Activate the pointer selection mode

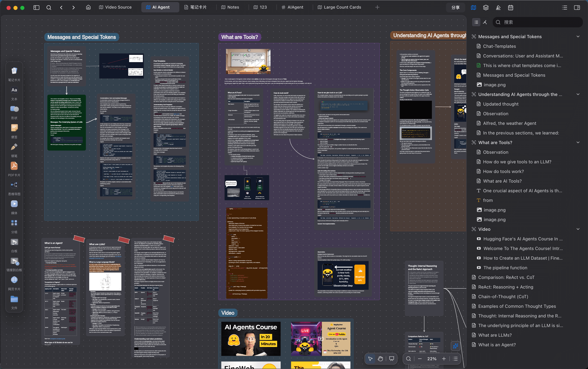click(370, 359)
